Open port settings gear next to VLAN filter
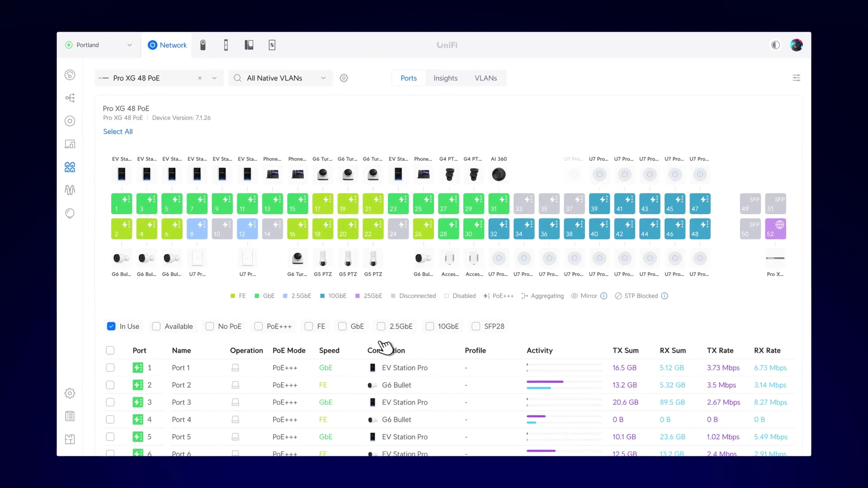Viewport: 868px width, 488px height. coord(344,78)
